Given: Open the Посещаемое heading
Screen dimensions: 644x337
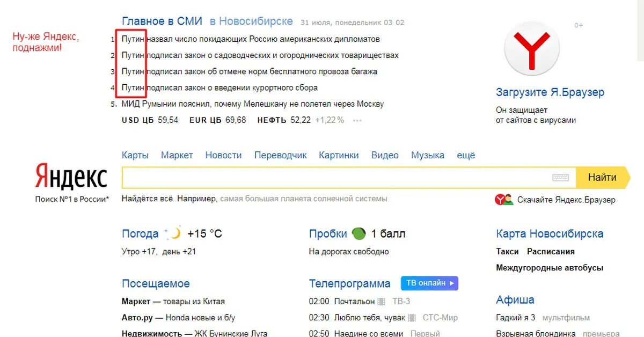Looking at the screenshot, I should [x=156, y=283].
